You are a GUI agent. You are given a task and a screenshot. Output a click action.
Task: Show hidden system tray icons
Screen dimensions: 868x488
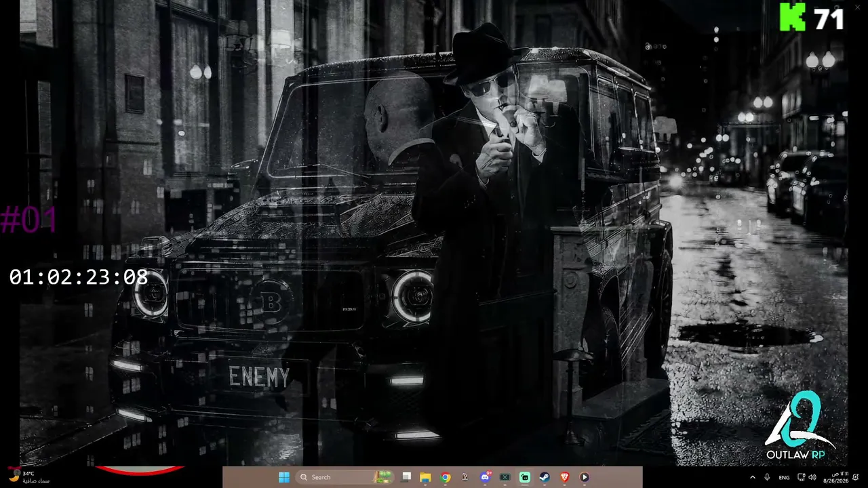pyautogui.click(x=752, y=477)
